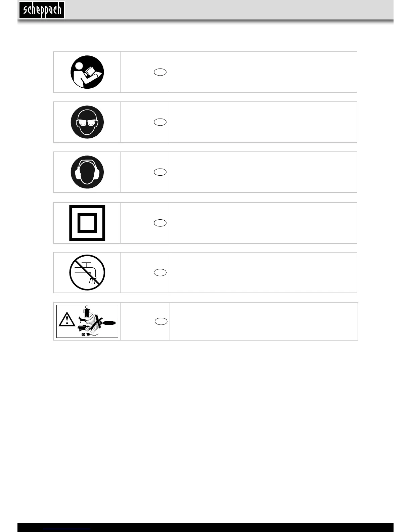Click the crossed-out water tap symbol
The width and height of the screenshot is (411, 532).
pos(87,273)
